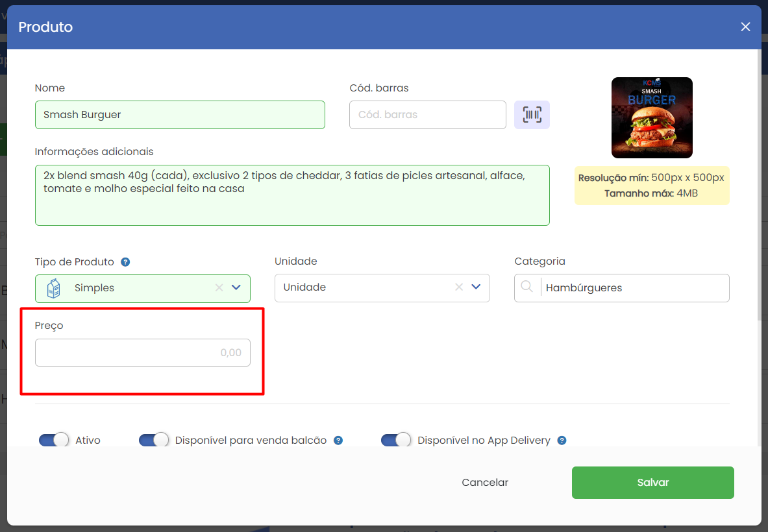Click the Informações adicionais text area
Image resolution: width=768 pixels, height=532 pixels.
tap(292, 195)
